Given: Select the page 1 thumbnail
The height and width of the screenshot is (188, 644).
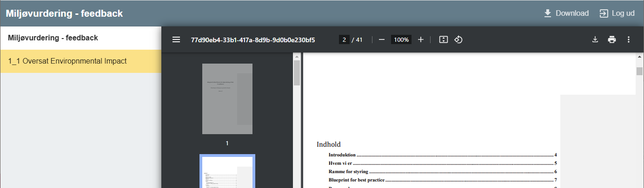Looking at the screenshot, I should (x=227, y=99).
